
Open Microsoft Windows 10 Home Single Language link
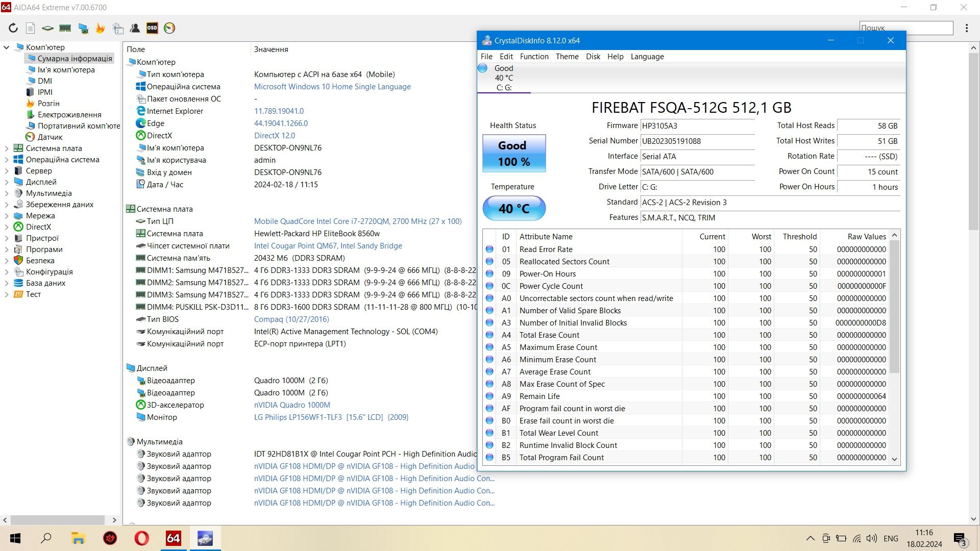[332, 86]
